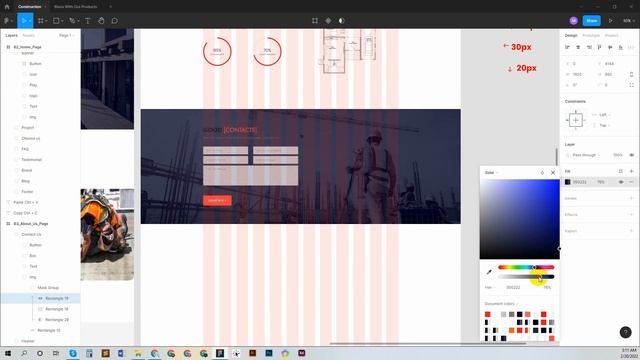Click the Edit Object icon in top toolbar
The width and height of the screenshot is (640, 360).
click(x=315, y=20)
